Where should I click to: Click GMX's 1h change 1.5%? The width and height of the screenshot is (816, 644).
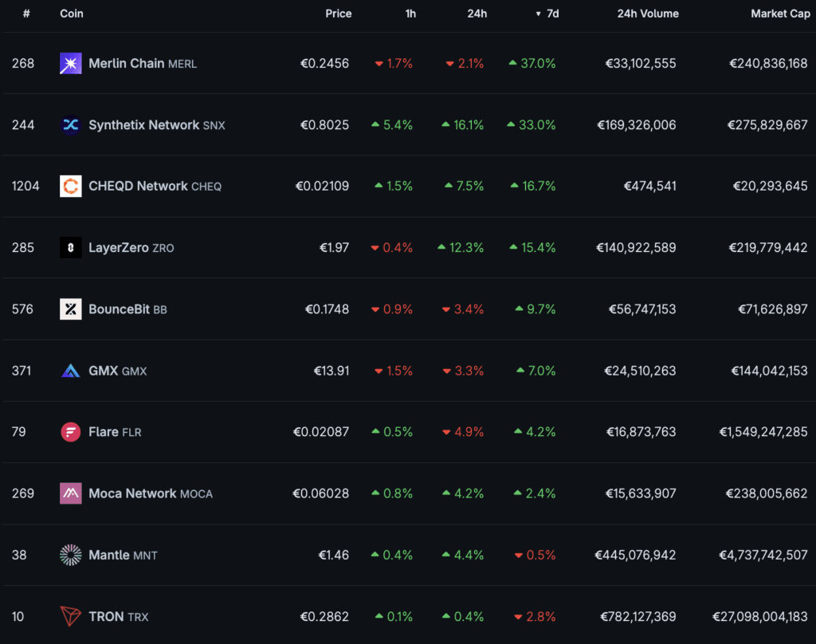coord(394,371)
